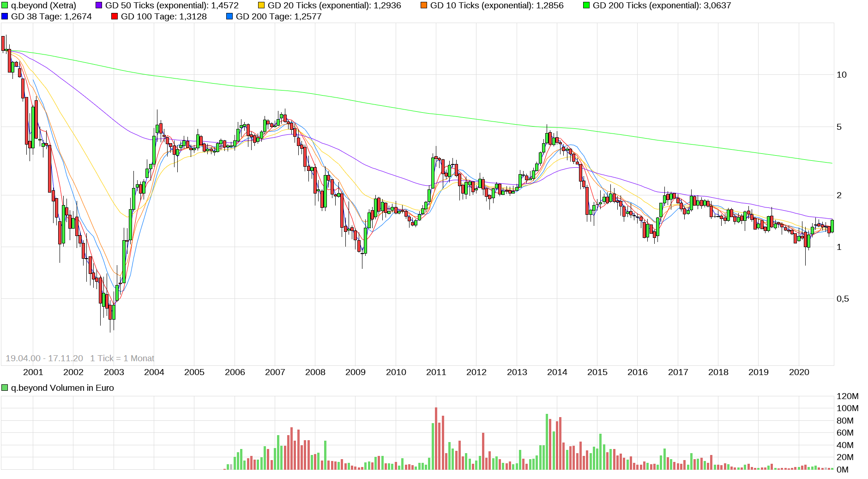Click the green q.beyond (Xetra) legend swatch
The width and height of the screenshot is (868, 479).
tap(5, 6)
